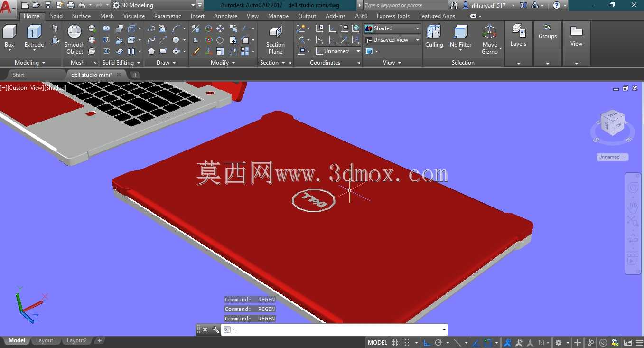Click the search binoculars icon
Viewport: 644px width, 348px height.
[454, 5]
